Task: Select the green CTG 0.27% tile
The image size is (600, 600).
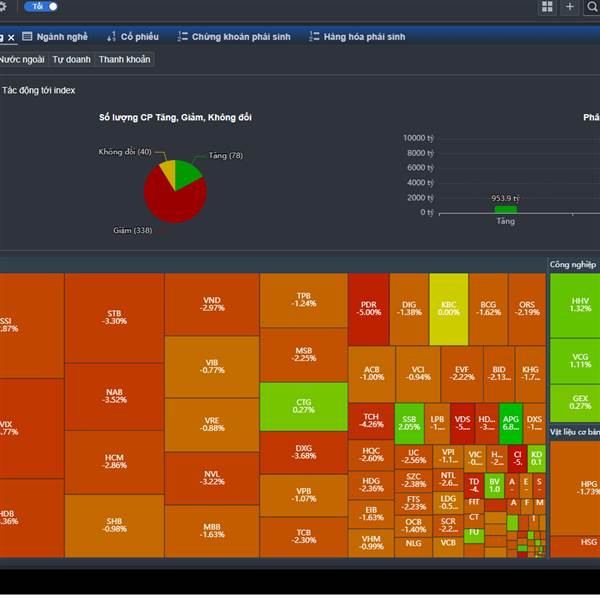Action: click(x=304, y=406)
